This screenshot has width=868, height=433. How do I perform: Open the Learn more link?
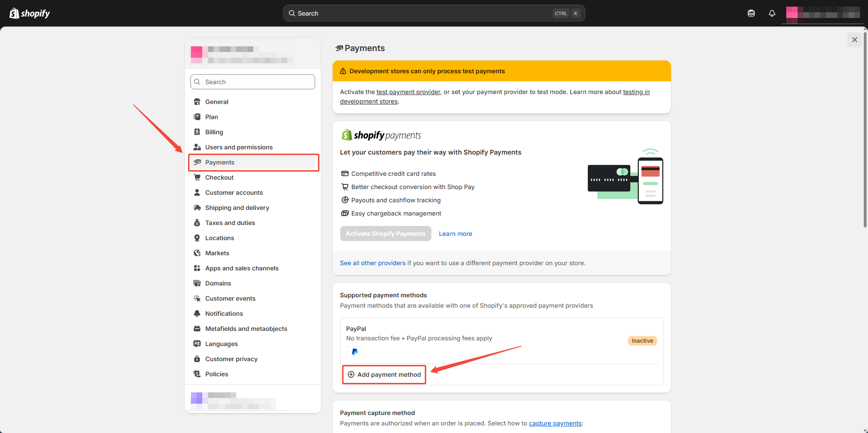tap(455, 234)
